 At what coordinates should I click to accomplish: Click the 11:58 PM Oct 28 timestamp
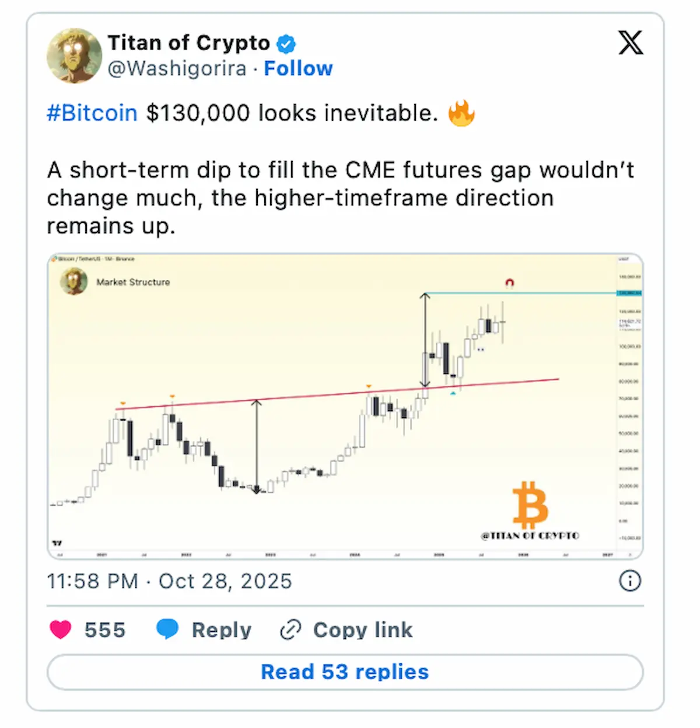point(169,581)
